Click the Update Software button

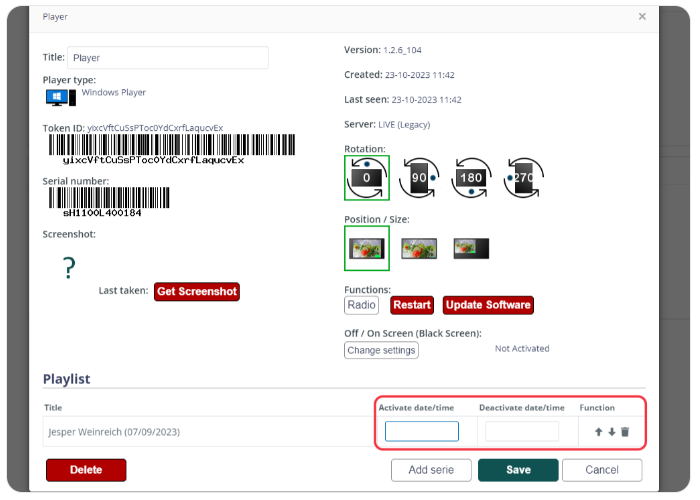click(x=488, y=305)
